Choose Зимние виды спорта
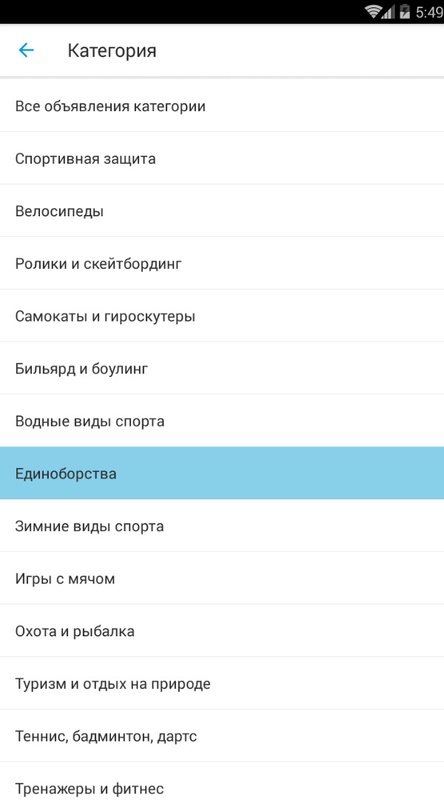This screenshot has width=444, height=800. (x=222, y=526)
